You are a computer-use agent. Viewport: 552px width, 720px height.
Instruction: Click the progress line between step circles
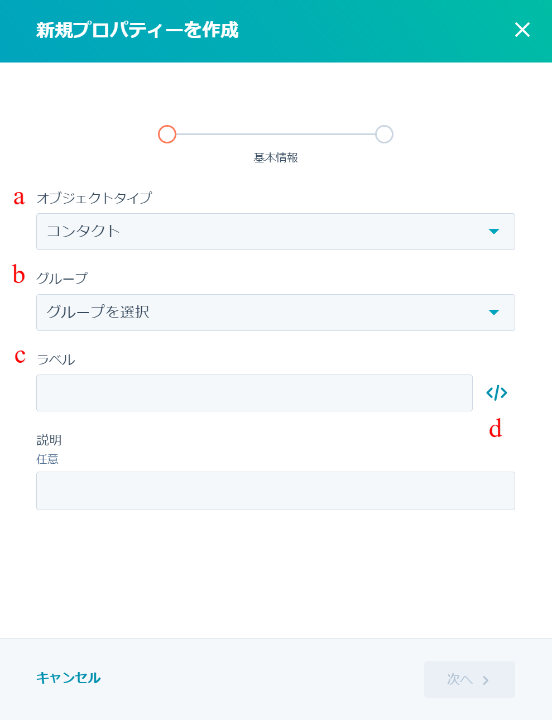pyautogui.click(x=276, y=134)
